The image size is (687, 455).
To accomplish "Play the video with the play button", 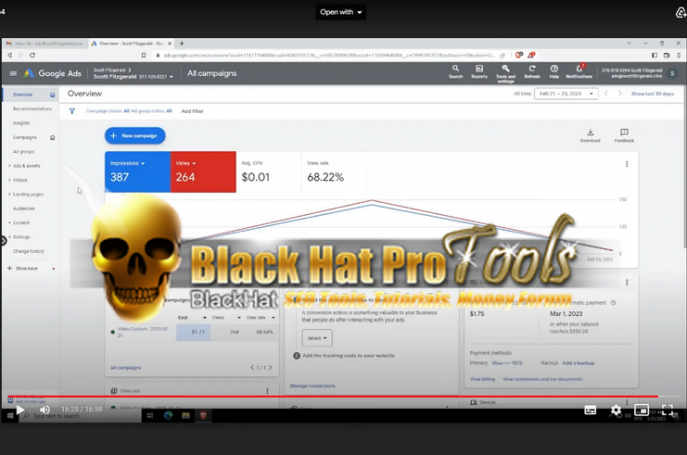I will pos(20,410).
